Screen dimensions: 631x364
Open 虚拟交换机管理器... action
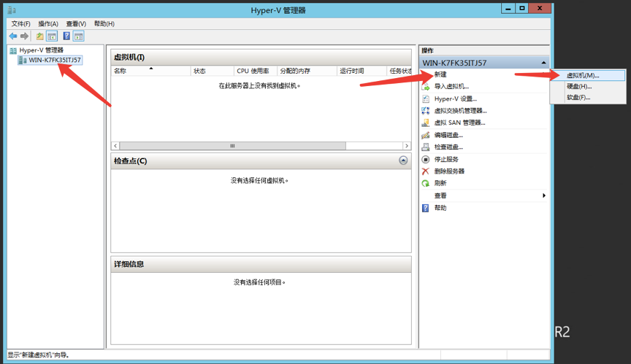click(x=460, y=111)
